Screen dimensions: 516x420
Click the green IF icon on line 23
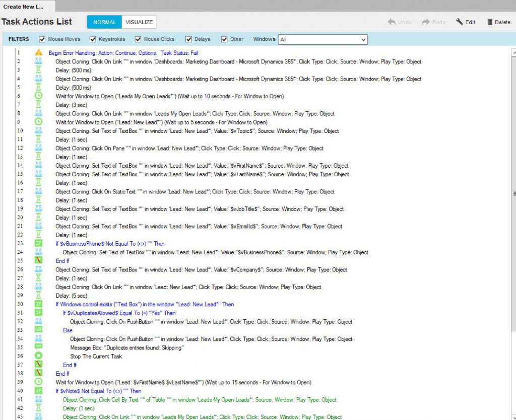[x=38, y=243]
